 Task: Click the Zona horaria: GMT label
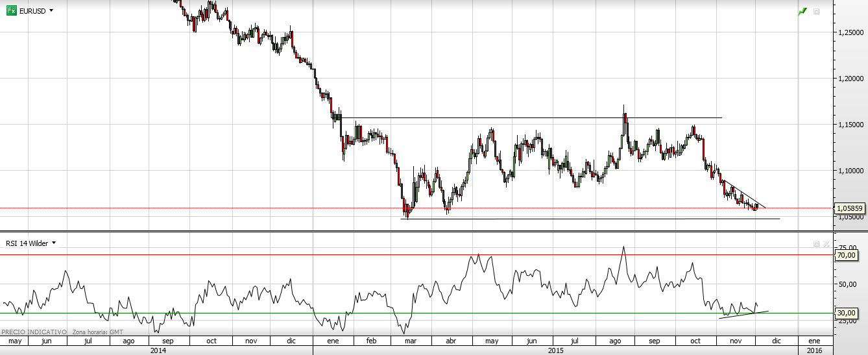coord(97,332)
